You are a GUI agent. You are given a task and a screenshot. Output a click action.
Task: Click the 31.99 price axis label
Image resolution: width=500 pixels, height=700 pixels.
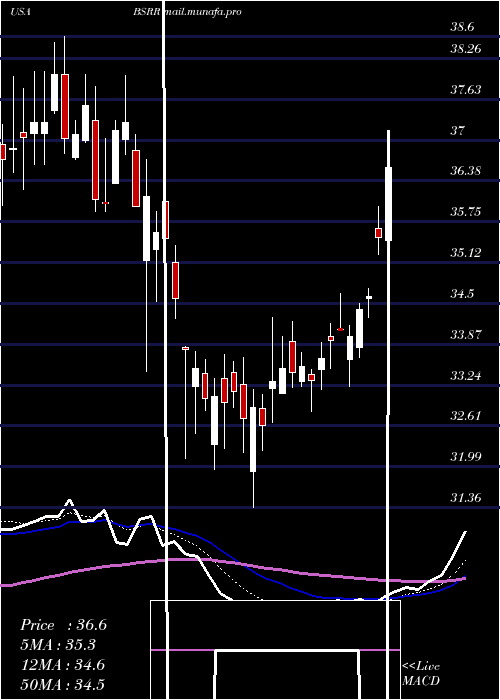pos(466,457)
